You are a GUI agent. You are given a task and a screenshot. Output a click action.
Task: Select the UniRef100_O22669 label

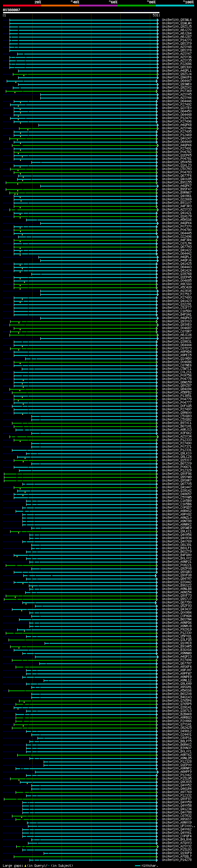tap(177, 199)
